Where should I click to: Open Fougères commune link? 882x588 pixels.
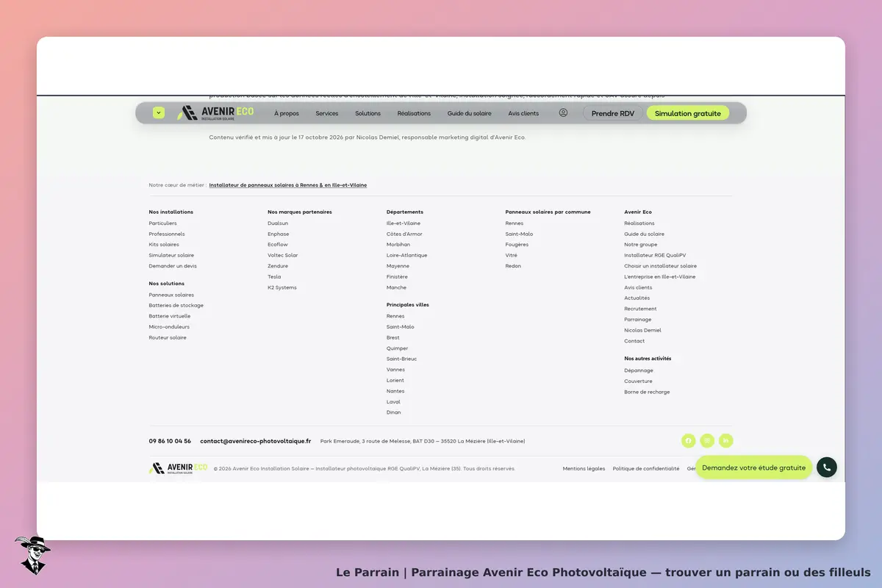(x=517, y=245)
